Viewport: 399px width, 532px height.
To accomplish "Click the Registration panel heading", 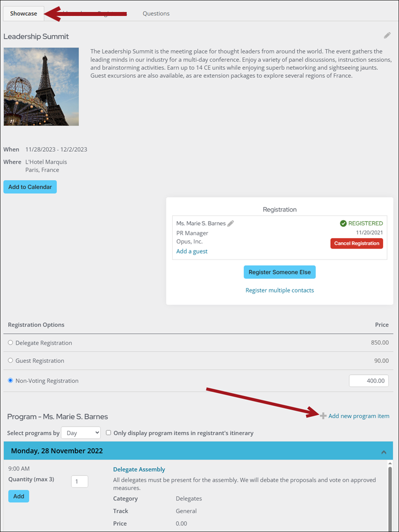I will [x=280, y=209].
